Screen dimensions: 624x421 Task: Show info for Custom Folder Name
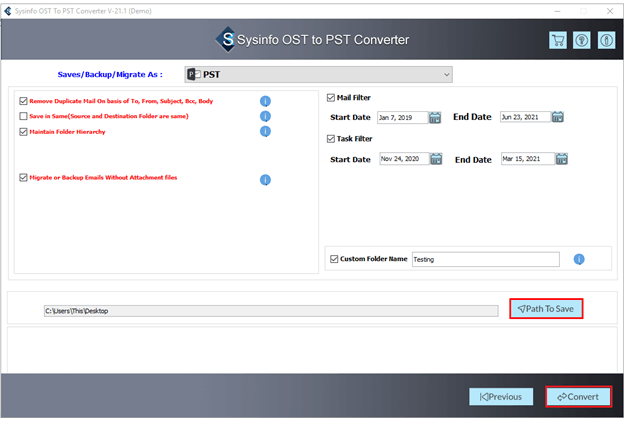click(x=579, y=259)
